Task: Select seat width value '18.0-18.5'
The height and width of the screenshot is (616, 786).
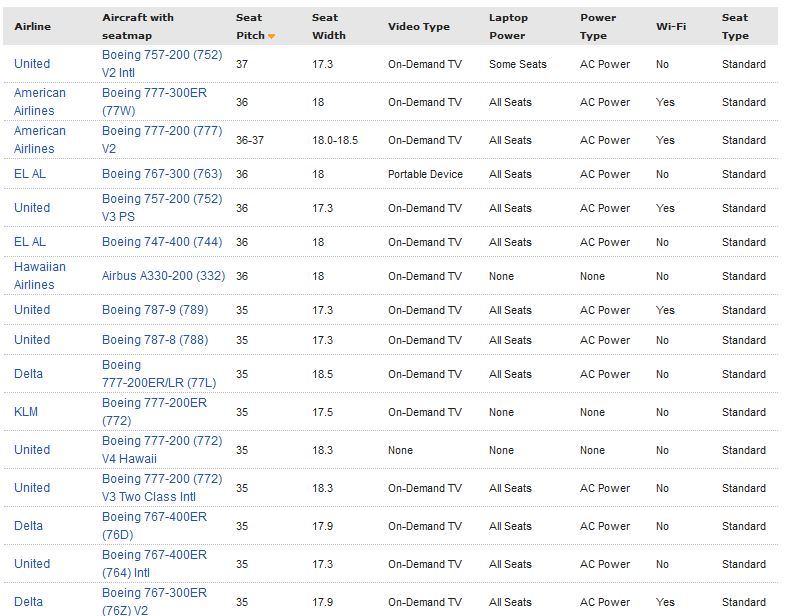Action: point(335,140)
